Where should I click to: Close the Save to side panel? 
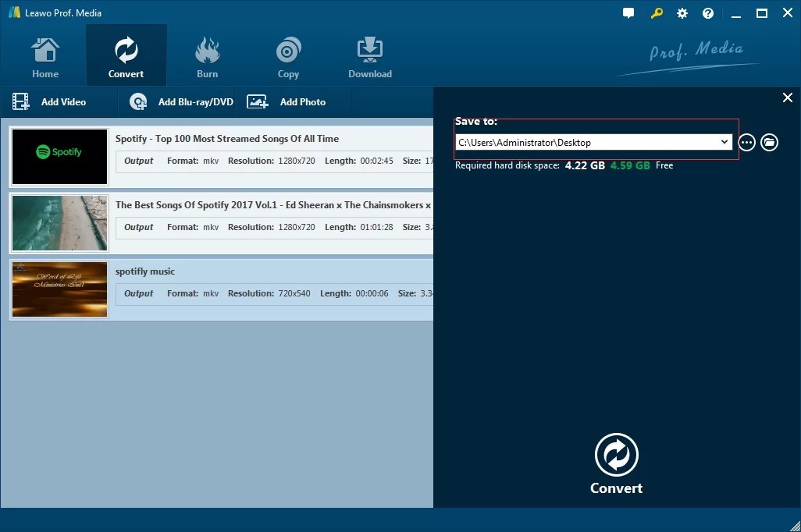[787, 98]
